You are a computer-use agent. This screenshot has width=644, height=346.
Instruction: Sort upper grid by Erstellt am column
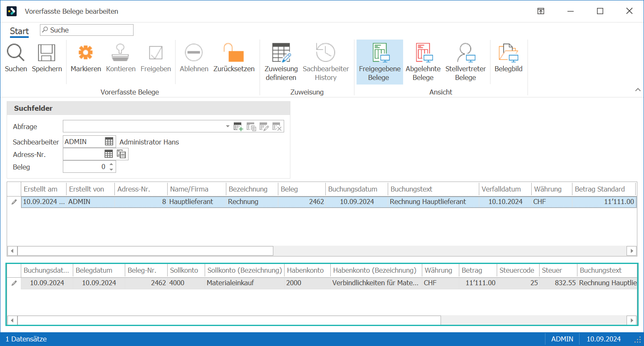(x=43, y=189)
